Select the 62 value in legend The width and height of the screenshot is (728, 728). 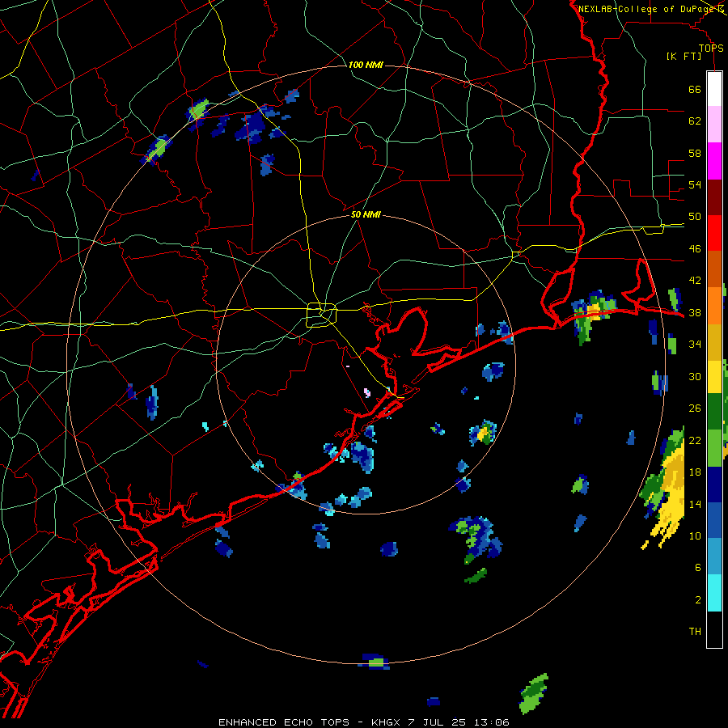pos(695,121)
